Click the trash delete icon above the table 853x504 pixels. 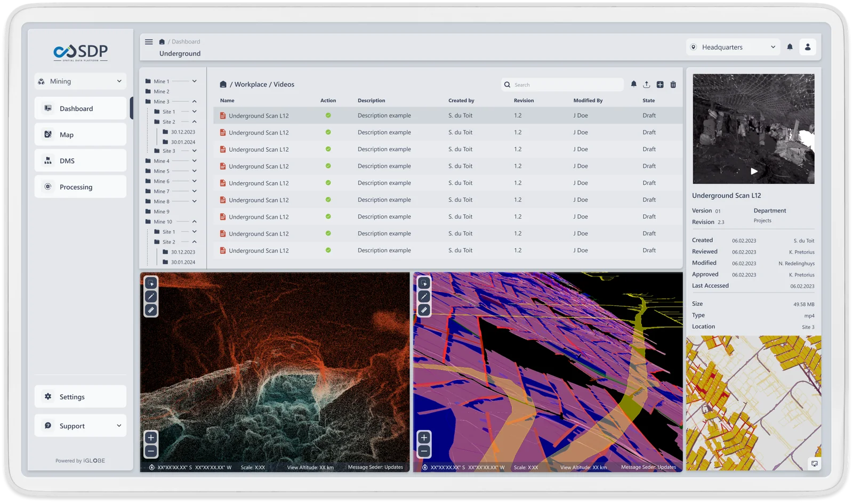coord(673,85)
